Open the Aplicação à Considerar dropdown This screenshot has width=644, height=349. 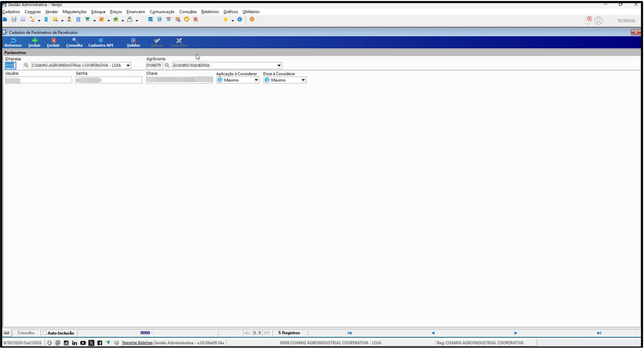click(256, 80)
